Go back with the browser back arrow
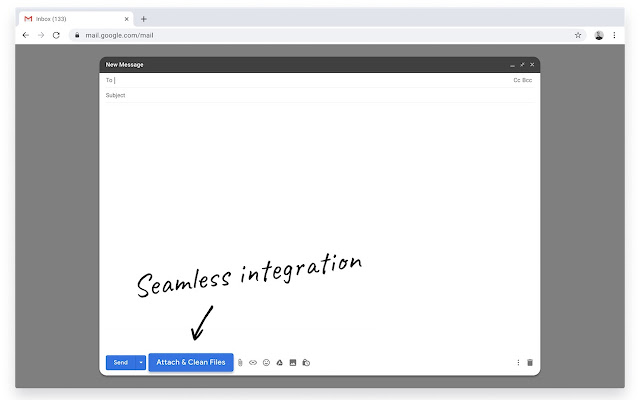The width and height of the screenshot is (640, 400). [26, 36]
